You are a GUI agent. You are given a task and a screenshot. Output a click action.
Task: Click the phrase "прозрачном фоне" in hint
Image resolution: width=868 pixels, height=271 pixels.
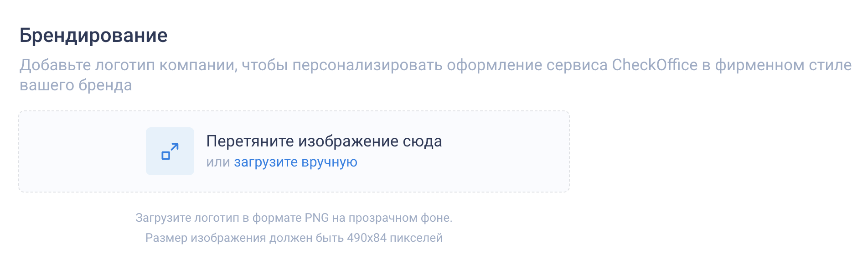coord(400,218)
